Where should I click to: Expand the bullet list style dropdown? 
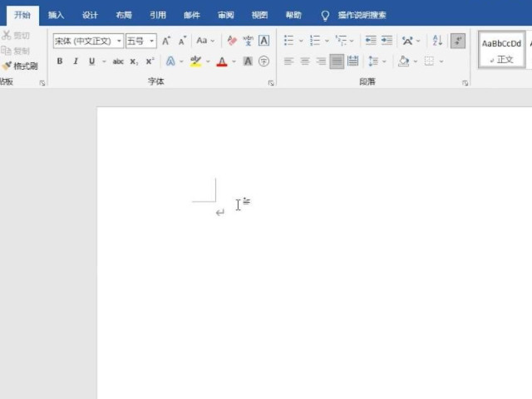[x=301, y=41]
